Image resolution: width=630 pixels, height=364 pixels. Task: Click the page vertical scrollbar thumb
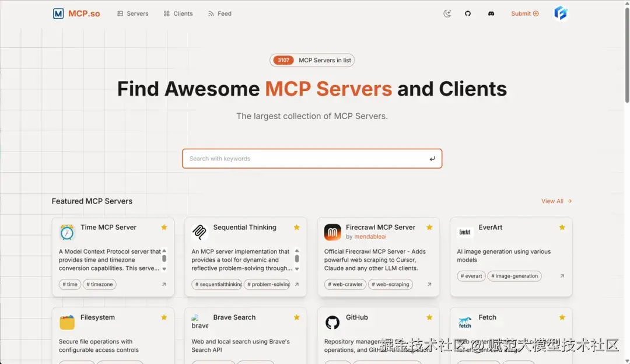pyautogui.click(x=626, y=54)
